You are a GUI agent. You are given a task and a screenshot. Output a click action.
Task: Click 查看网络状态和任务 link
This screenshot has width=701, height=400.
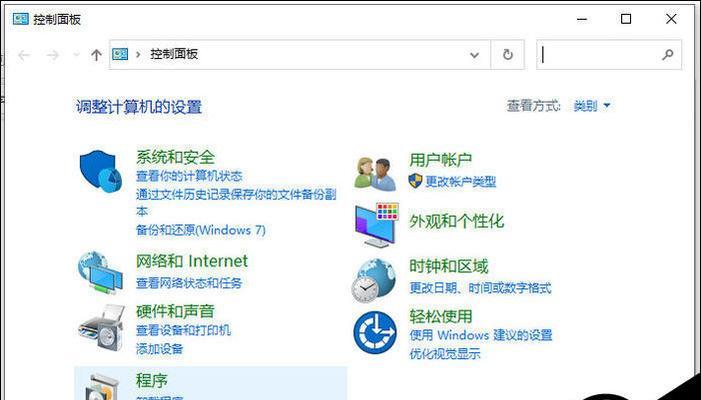(x=189, y=283)
